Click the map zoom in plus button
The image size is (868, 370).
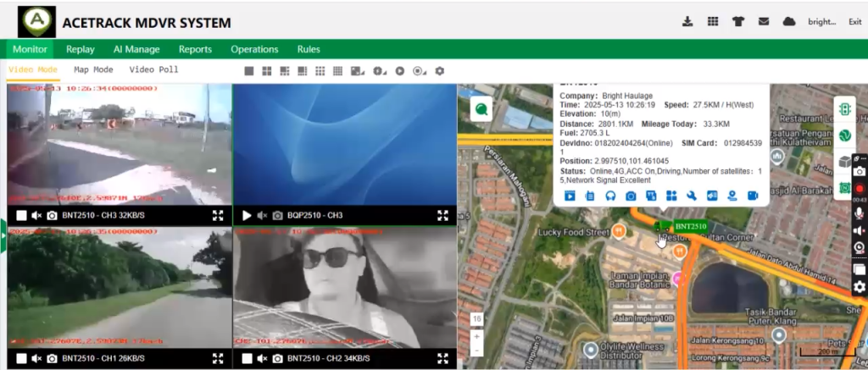pos(477,335)
